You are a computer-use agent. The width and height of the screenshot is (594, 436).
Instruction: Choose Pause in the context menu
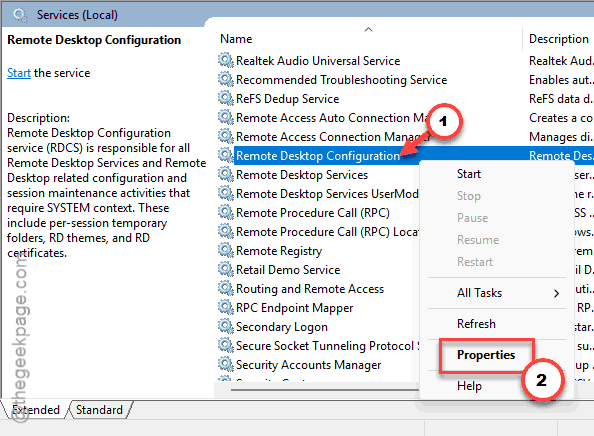pos(472,218)
